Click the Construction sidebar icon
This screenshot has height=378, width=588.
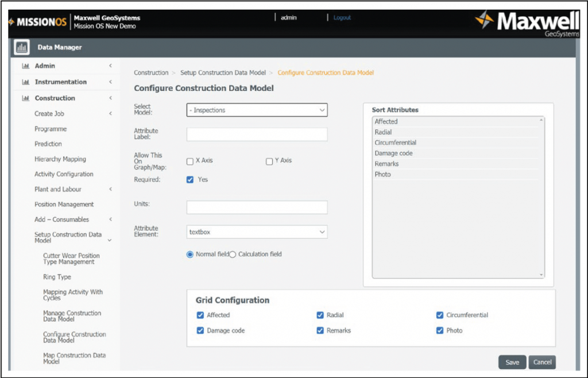click(25, 98)
